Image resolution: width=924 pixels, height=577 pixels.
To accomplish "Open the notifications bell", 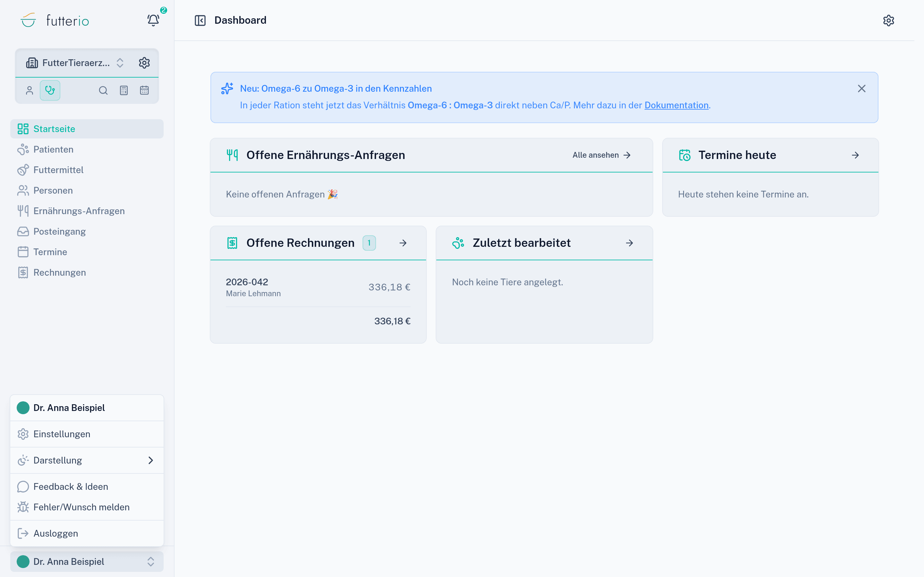I will (x=153, y=20).
